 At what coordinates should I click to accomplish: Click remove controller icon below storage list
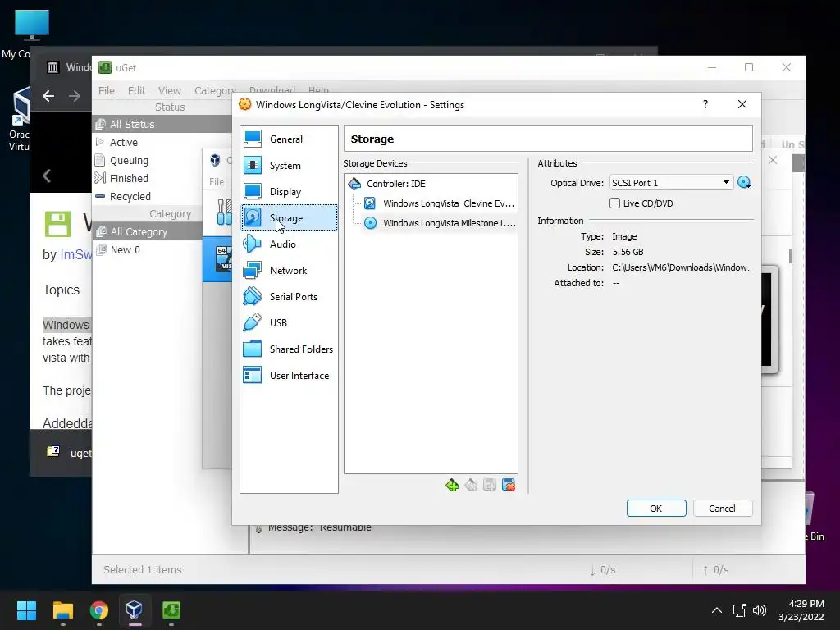coord(471,486)
